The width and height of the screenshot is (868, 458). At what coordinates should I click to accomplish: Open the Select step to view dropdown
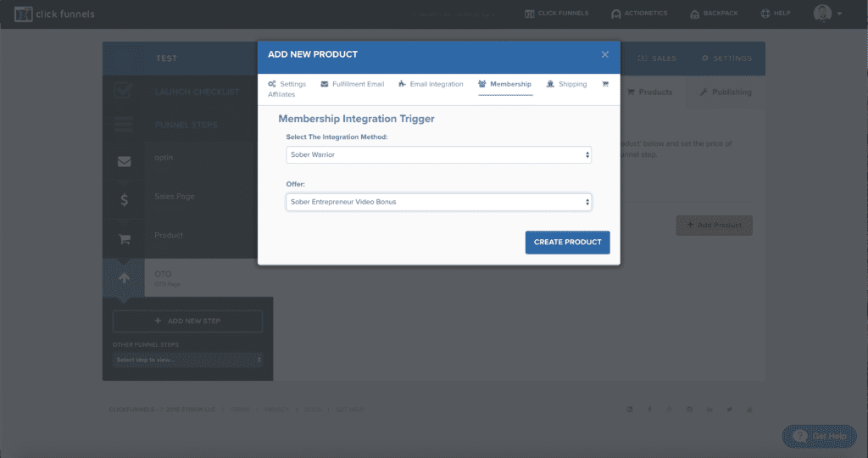point(187,360)
